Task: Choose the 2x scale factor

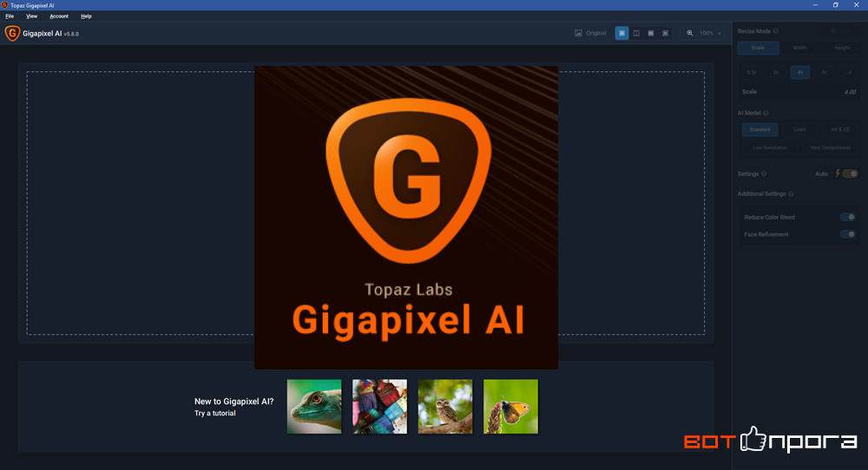Action: (x=775, y=73)
